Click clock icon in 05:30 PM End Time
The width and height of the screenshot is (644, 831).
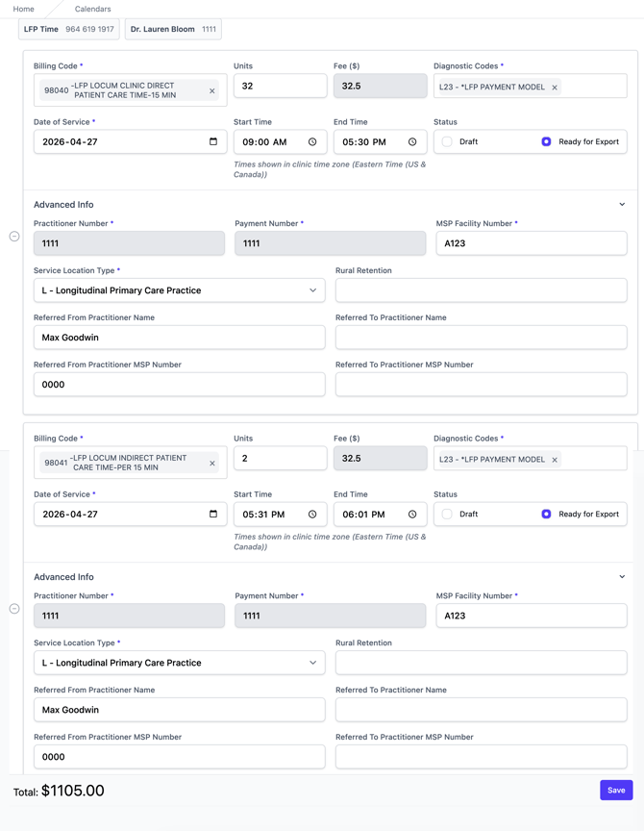point(412,142)
